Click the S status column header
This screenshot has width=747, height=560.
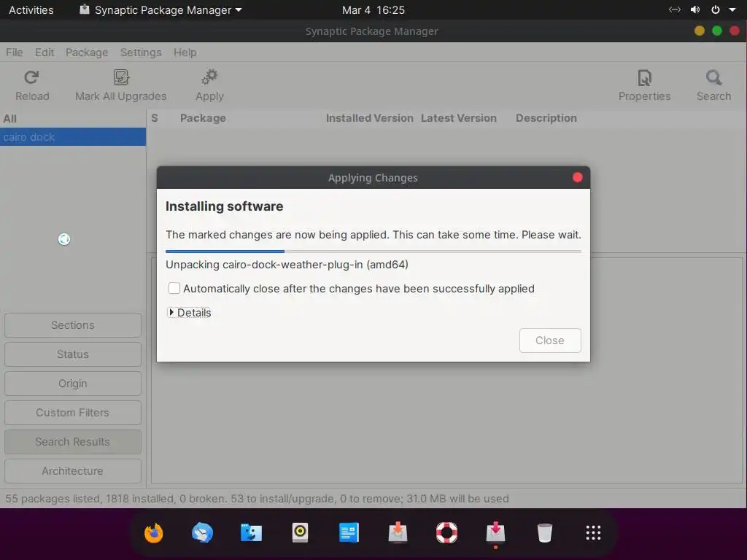tap(155, 118)
